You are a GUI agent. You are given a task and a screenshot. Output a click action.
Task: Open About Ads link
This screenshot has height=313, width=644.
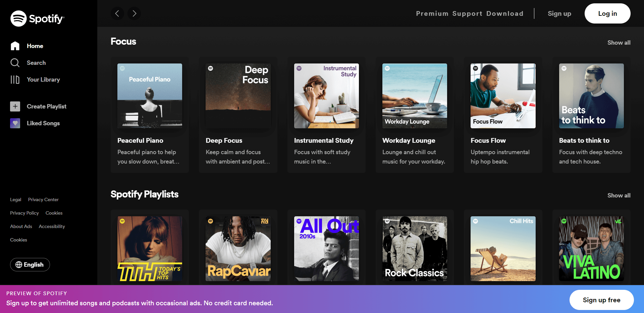tap(21, 226)
